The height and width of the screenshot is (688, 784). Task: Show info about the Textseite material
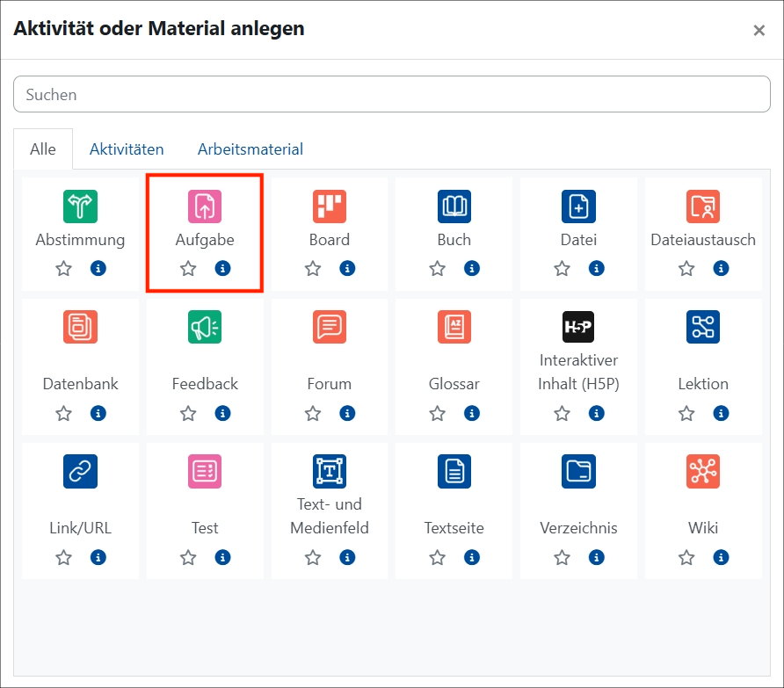pos(471,557)
